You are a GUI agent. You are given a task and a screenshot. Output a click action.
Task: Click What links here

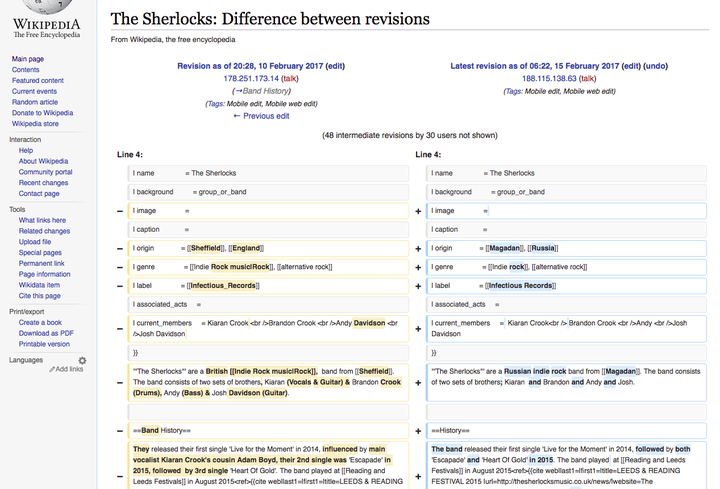point(42,220)
